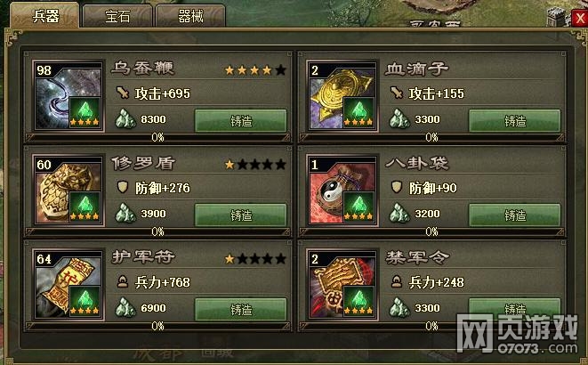This screenshot has width=588, height=365.
Task: Forge 修罗盾 with the 铸造 button
Action: (240, 215)
